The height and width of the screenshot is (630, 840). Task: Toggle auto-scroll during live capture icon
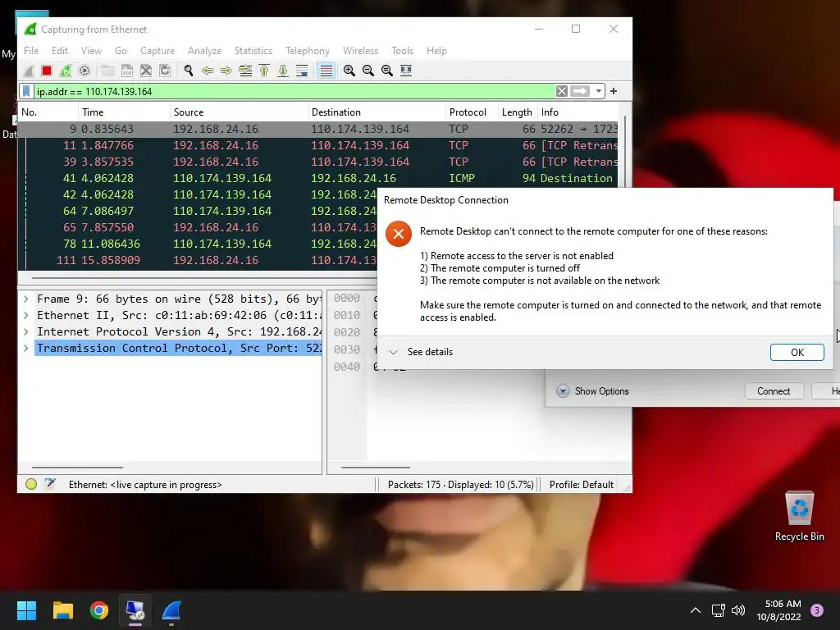tap(302, 71)
